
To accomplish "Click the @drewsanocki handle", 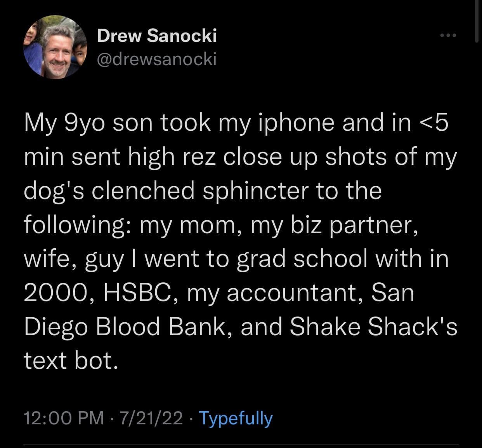I will tap(156, 59).
